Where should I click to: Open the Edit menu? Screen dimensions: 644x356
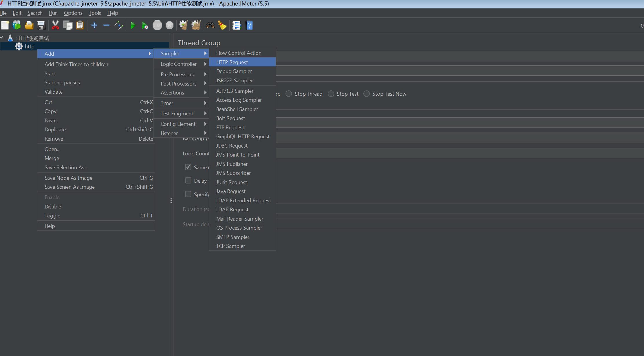17,13
